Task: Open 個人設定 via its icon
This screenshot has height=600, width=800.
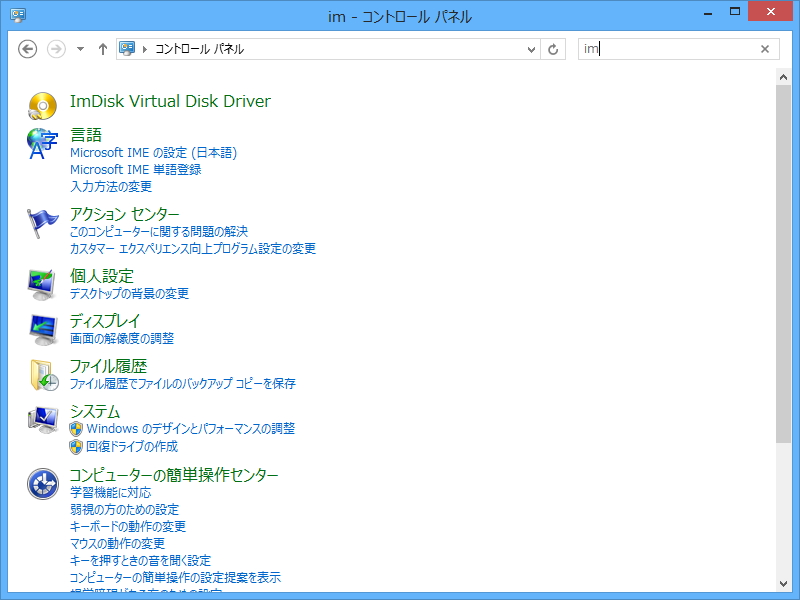Action: [42, 283]
